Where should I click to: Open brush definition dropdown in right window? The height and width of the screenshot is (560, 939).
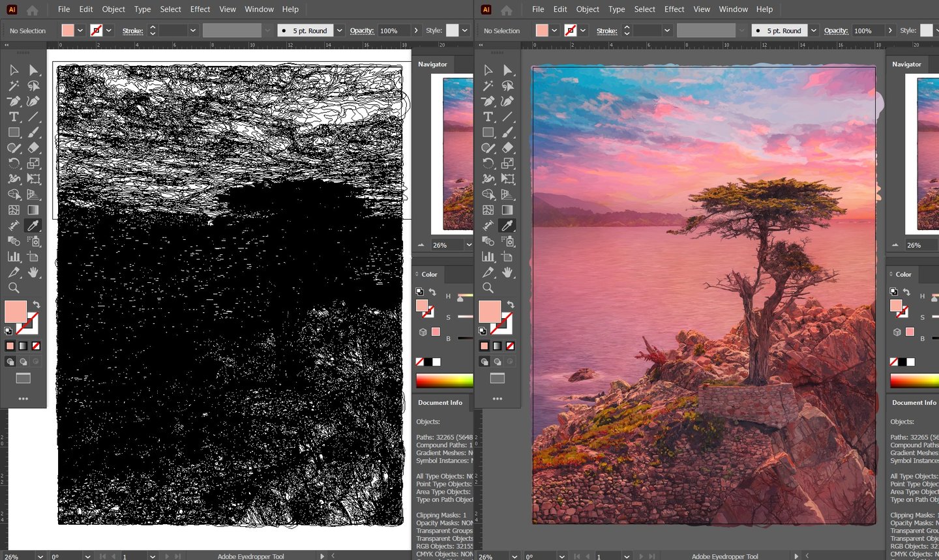(x=813, y=31)
